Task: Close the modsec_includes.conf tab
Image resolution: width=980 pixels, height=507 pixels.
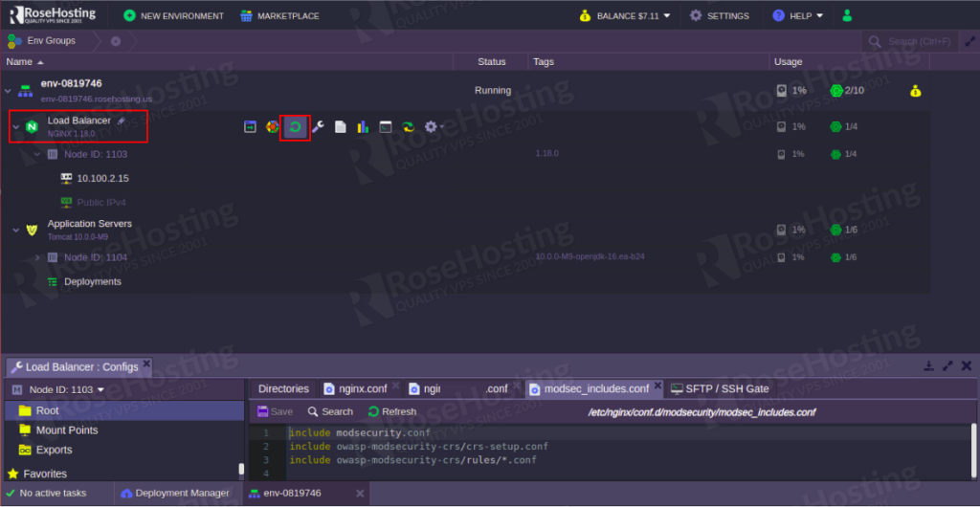Action: 657,385
